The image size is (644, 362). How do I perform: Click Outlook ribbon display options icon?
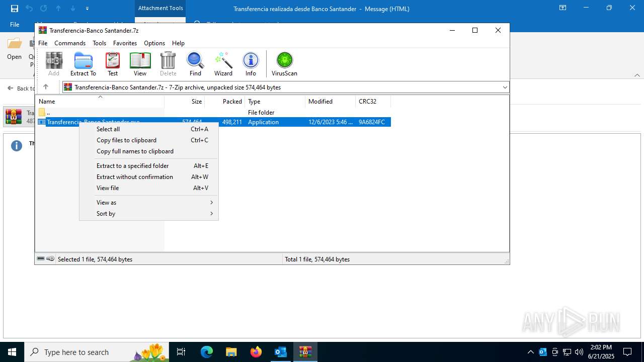[563, 8]
